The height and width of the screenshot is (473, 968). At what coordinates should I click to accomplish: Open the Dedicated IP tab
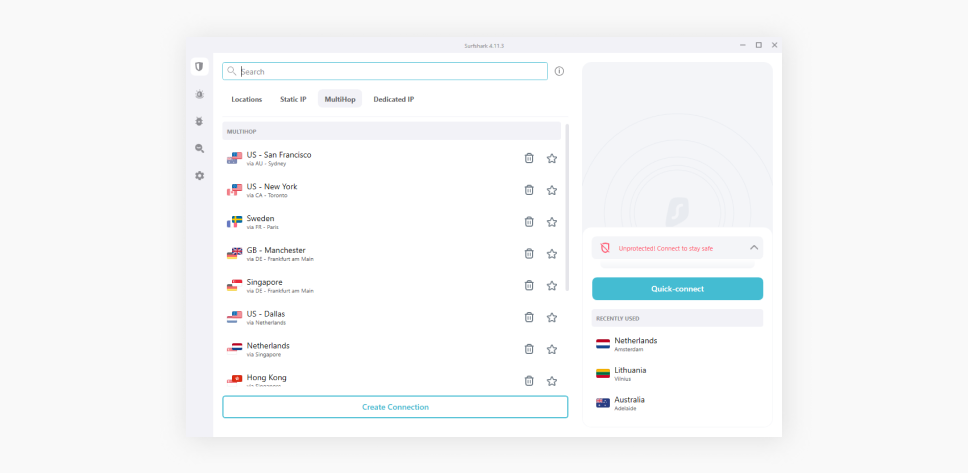(x=393, y=99)
